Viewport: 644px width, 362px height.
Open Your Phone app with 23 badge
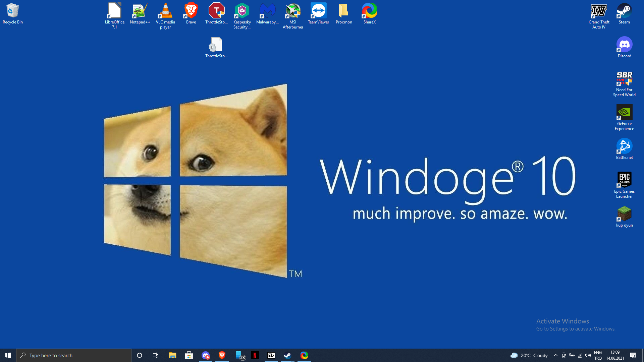pyautogui.click(x=240, y=355)
